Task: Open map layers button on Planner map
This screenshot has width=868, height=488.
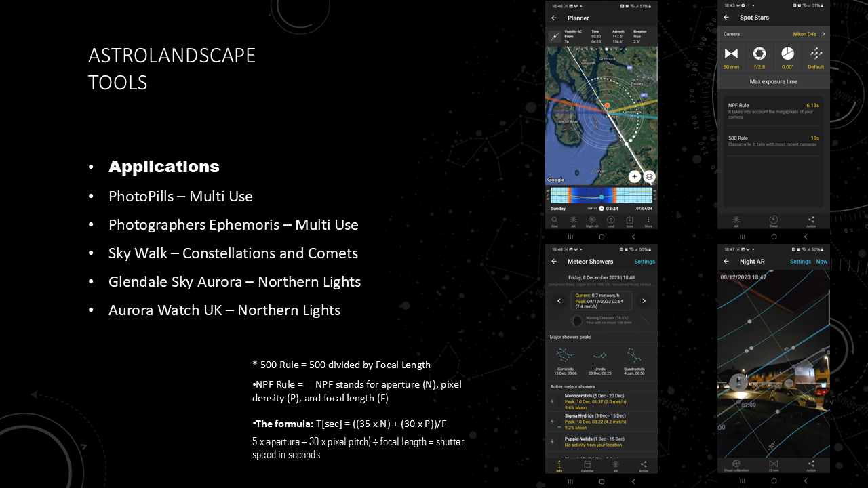Action: (649, 176)
